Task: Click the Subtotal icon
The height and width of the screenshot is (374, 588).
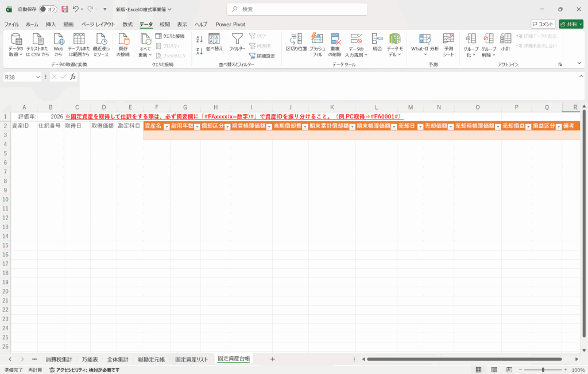Action: (505, 39)
